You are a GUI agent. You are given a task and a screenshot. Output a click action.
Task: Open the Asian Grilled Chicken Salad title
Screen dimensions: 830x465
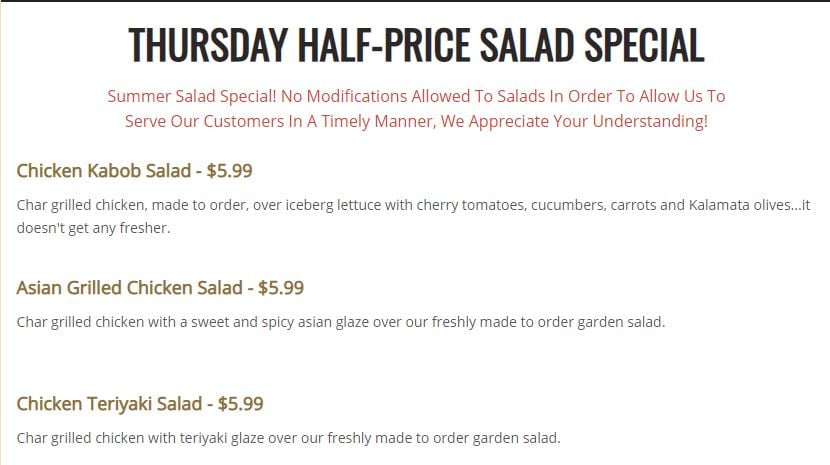tap(129, 288)
